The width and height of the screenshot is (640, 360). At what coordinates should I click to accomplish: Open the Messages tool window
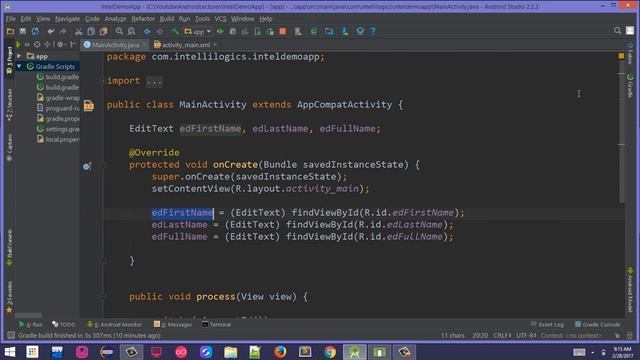coord(173,324)
